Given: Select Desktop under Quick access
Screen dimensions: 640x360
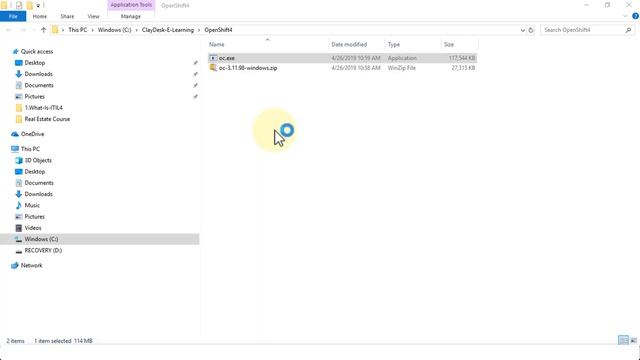Looking at the screenshot, I should [35, 63].
